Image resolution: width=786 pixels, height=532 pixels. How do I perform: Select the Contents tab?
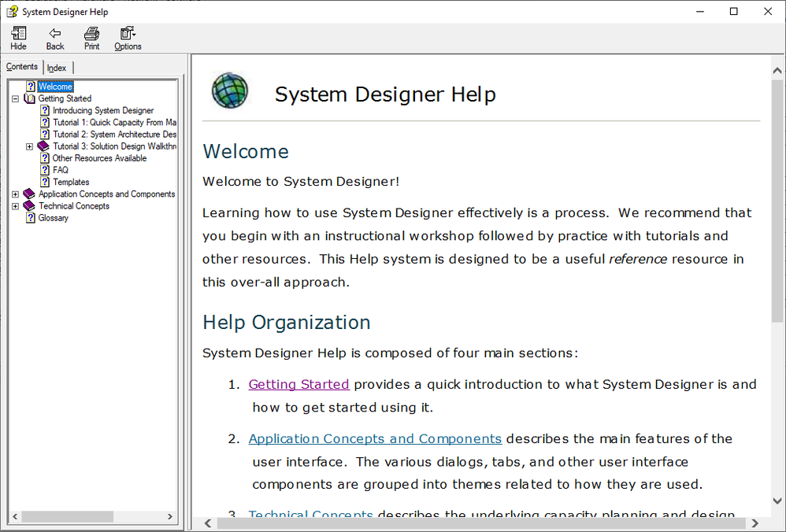(22, 67)
